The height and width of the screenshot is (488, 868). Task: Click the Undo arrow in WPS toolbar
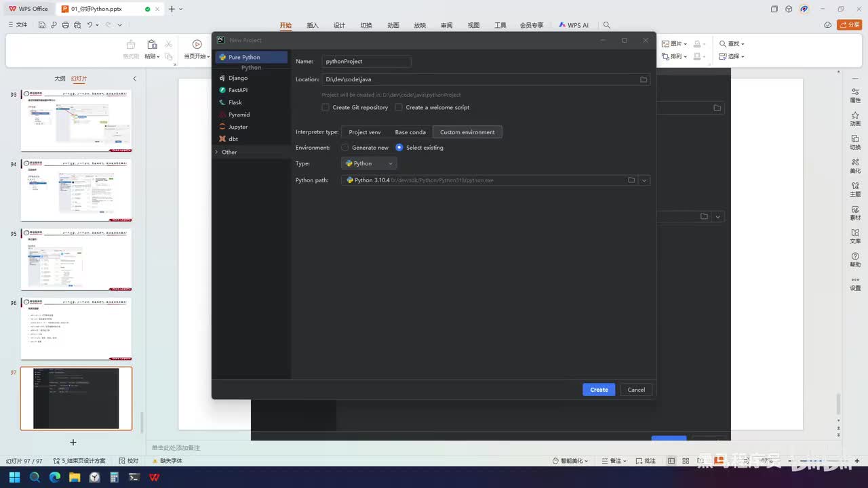pos(90,25)
